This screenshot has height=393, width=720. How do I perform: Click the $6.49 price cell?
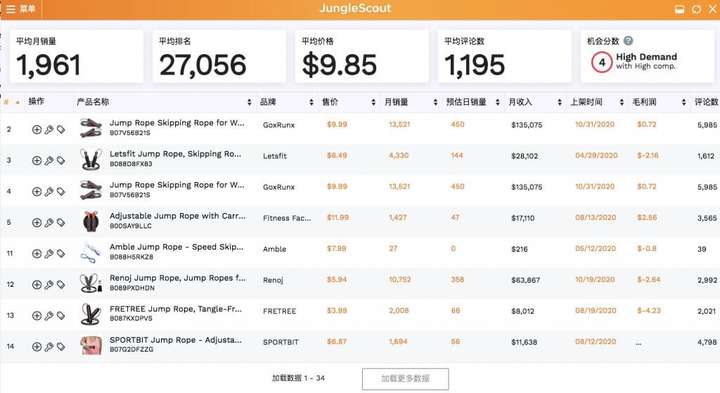tap(337, 156)
